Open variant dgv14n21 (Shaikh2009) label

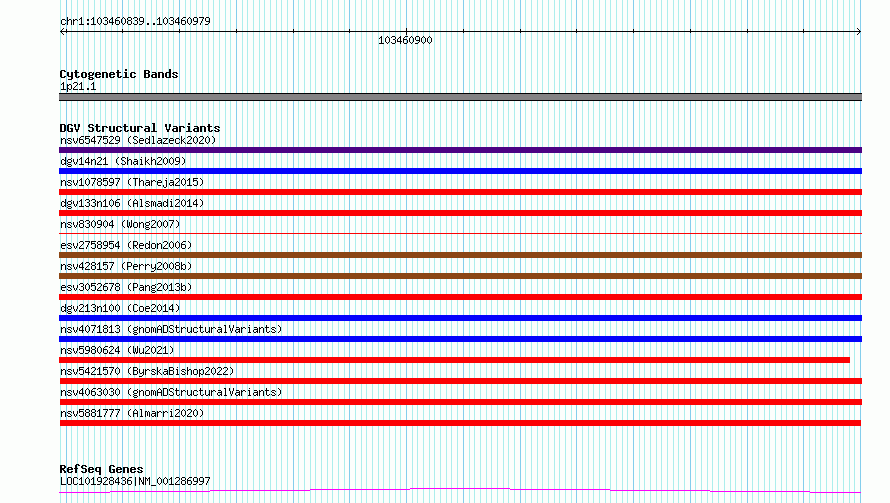click(x=123, y=161)
